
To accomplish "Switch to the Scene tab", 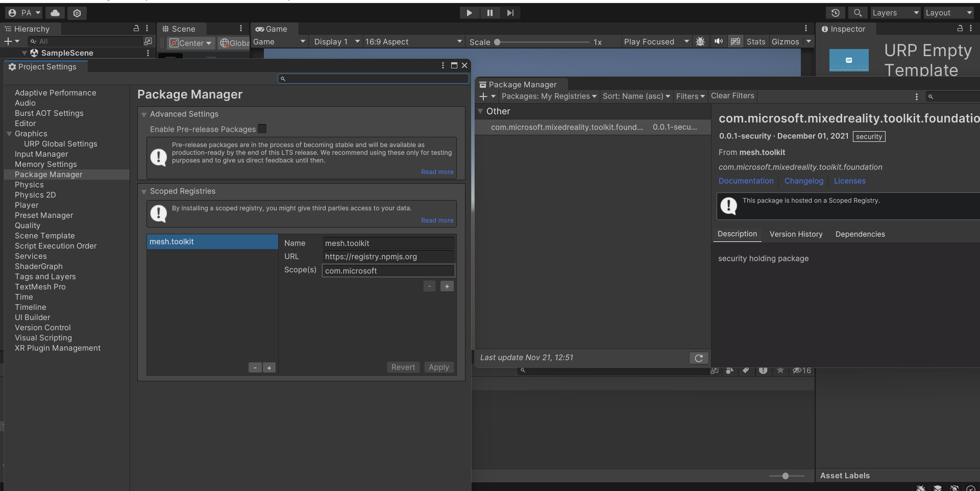I will [x=181, y=29].
